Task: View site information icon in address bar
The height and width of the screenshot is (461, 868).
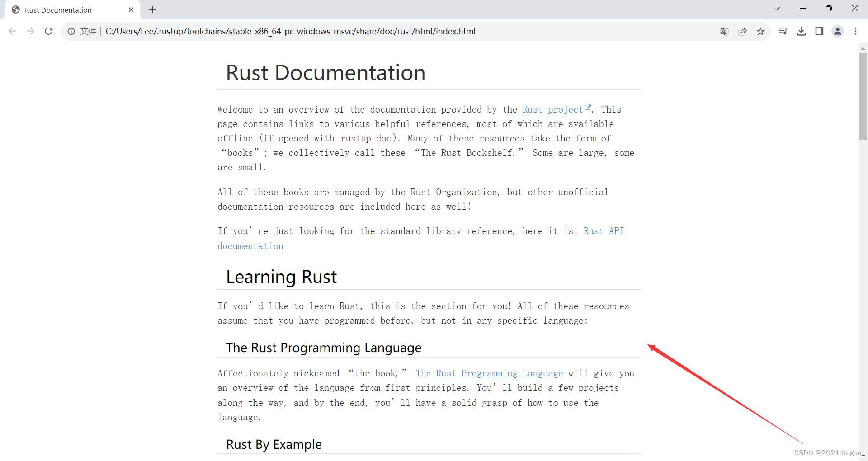Action: (x=71, y=31)
